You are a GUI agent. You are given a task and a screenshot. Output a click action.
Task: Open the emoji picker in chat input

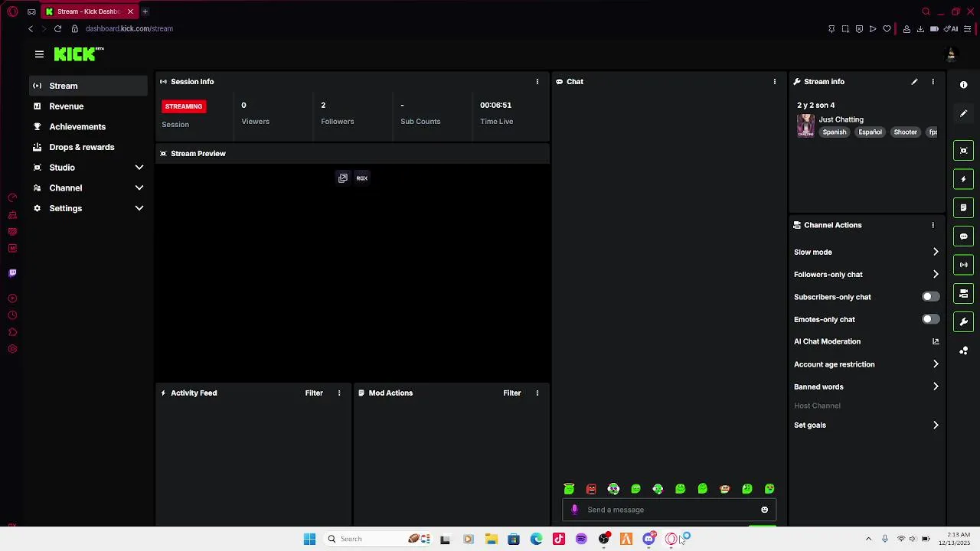point(764,510)
